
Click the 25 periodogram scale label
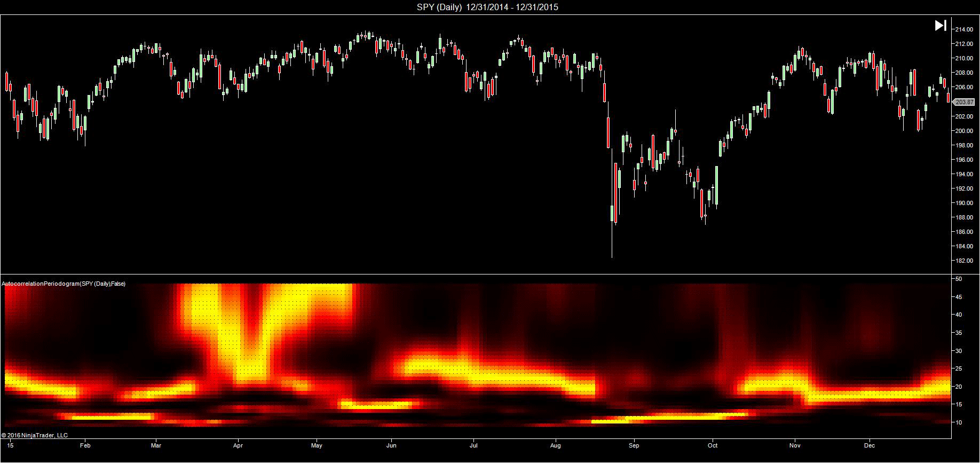959,369
